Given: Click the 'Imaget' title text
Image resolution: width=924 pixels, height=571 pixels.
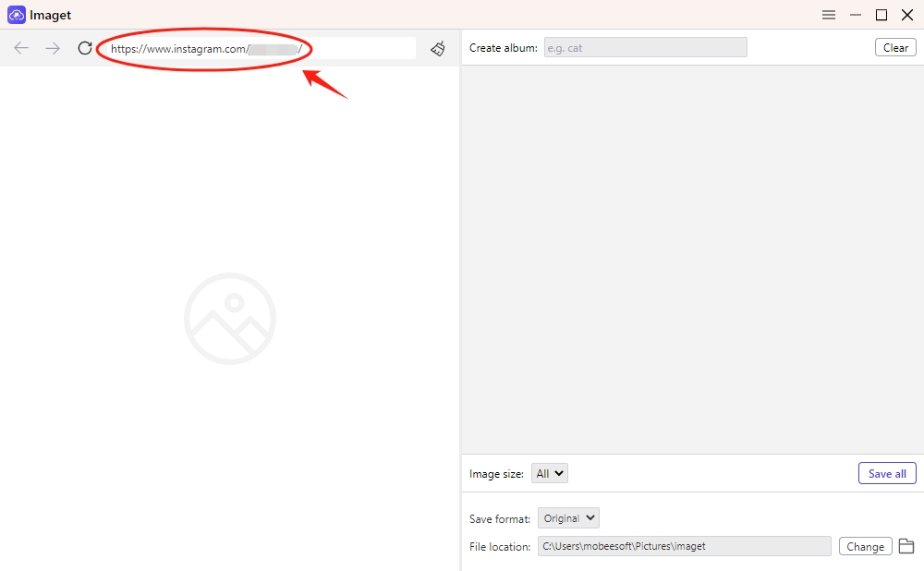Looking at the screenshot, I should [50, 16].
